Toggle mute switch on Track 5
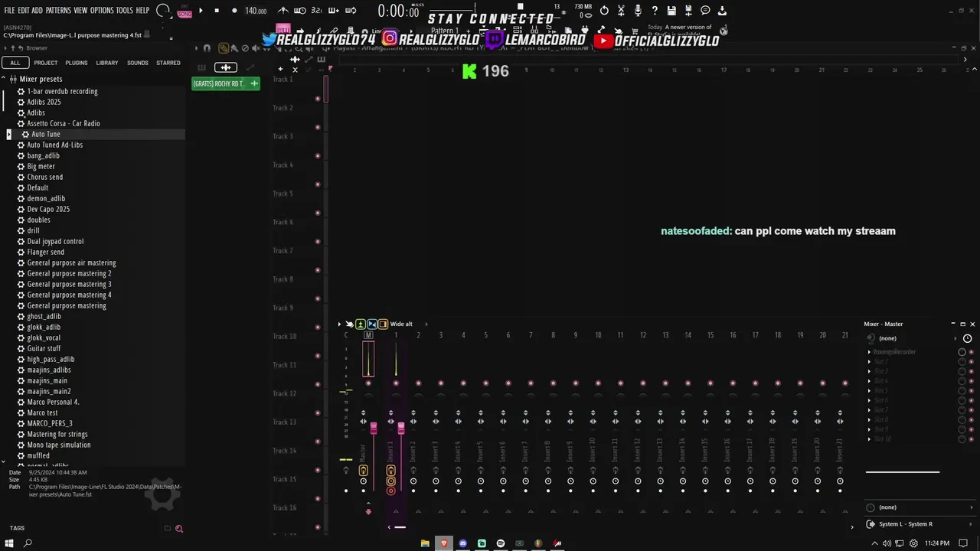Viewport: 980px width, 551px height. click(318, 213)
